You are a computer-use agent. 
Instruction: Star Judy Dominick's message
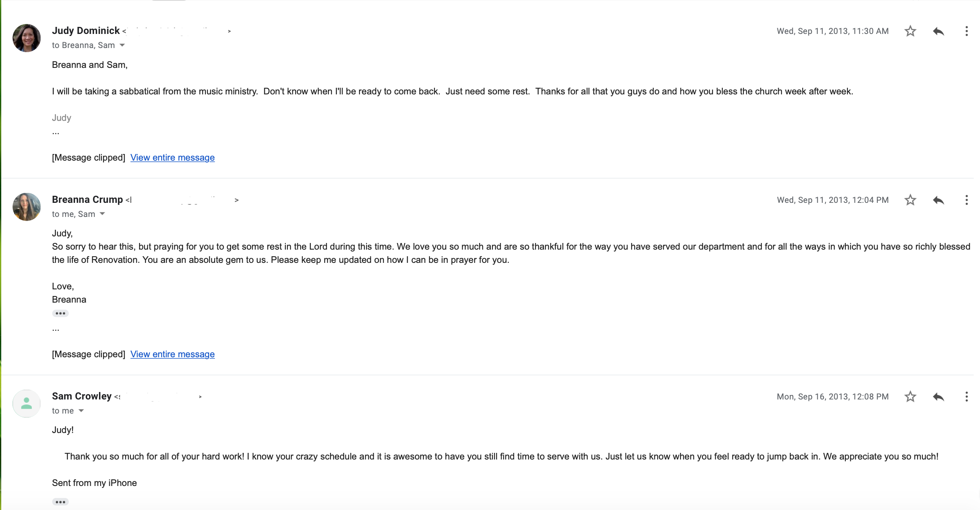click(910, 31)
